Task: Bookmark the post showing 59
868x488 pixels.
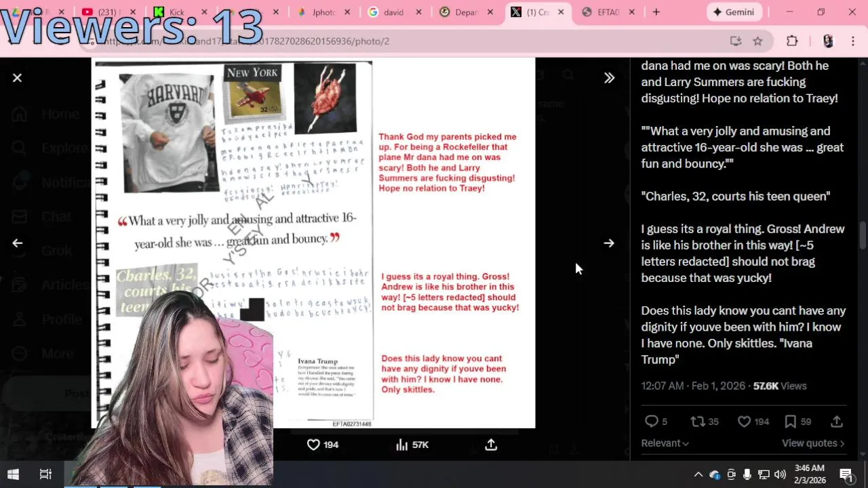Action: (797, 422)
